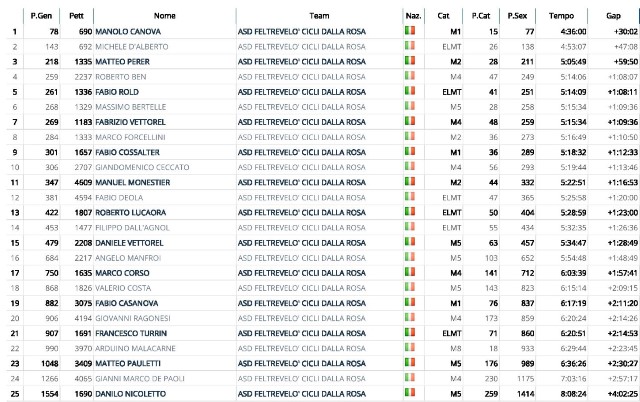
Task: Open FRANCESCO TURRIN's entry
Action: click(x=131, y=333)
